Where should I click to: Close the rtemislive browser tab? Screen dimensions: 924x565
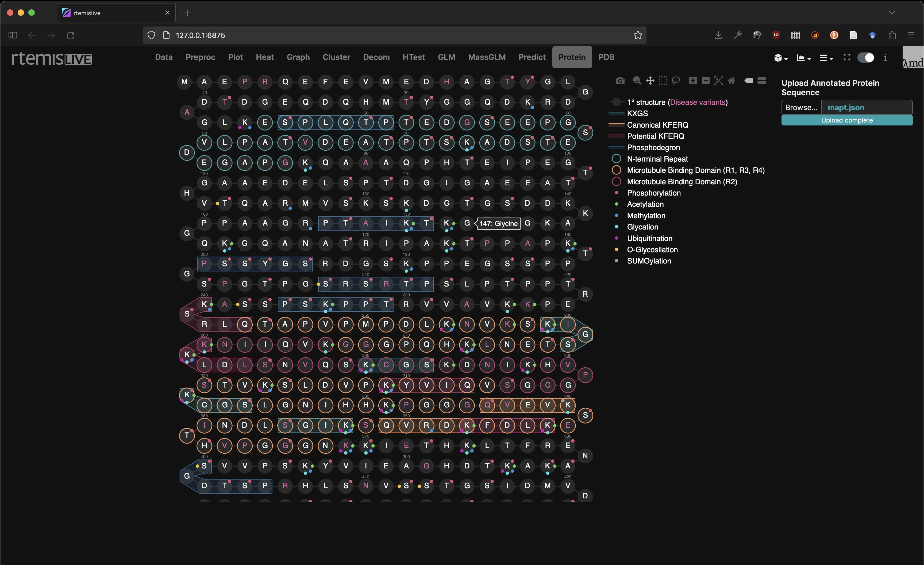coord(167,13)
